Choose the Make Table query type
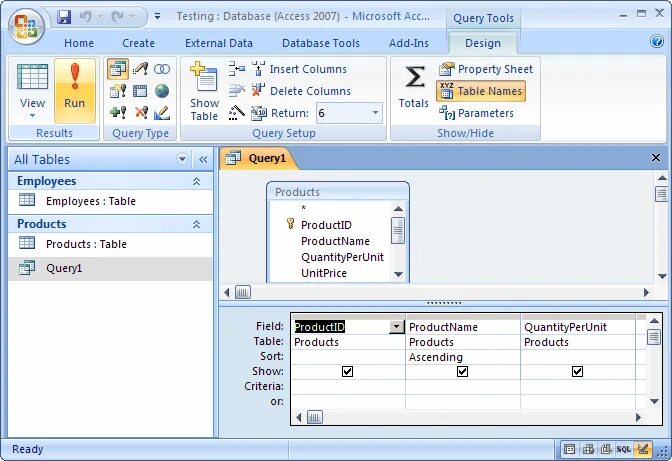 [x=117, y=91]
